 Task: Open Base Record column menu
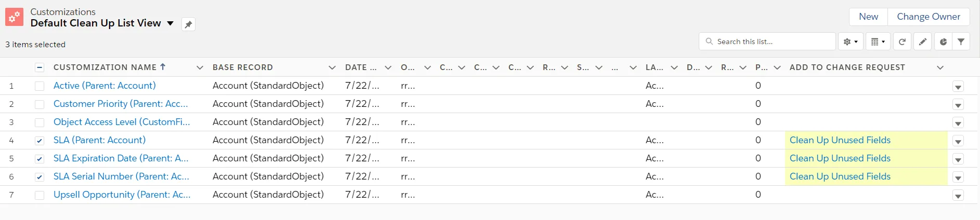coord(332,67)
